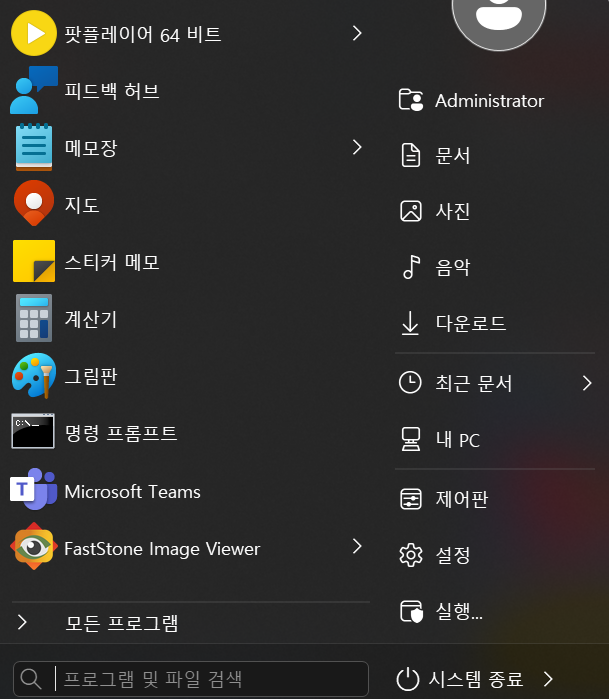Click the Administrator user folder icon
Screen dimensions: 609x699
411,100
